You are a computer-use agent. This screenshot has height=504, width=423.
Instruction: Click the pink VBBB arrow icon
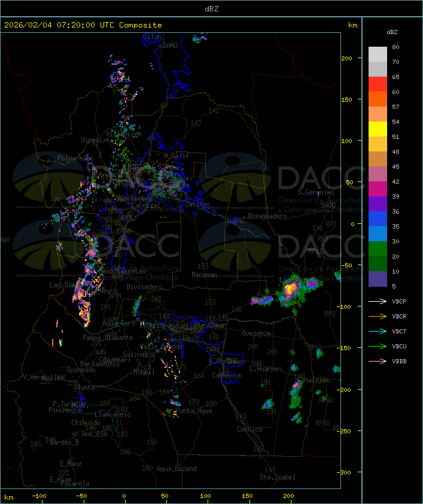(378, 361)
